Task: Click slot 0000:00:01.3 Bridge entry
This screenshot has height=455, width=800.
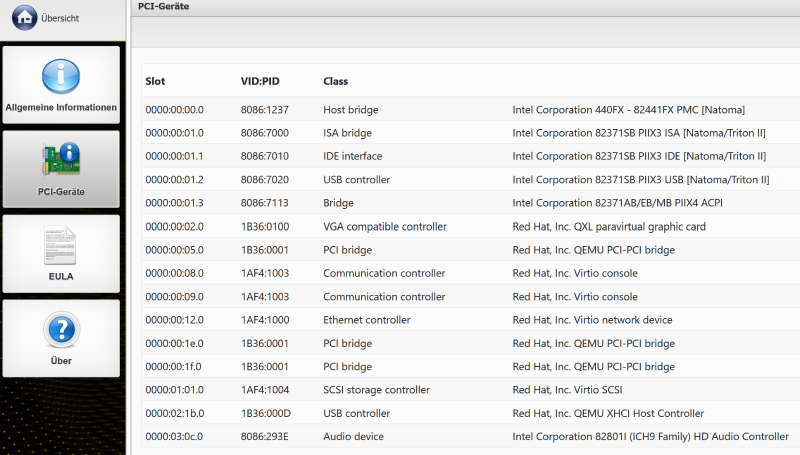Action: 175,203
